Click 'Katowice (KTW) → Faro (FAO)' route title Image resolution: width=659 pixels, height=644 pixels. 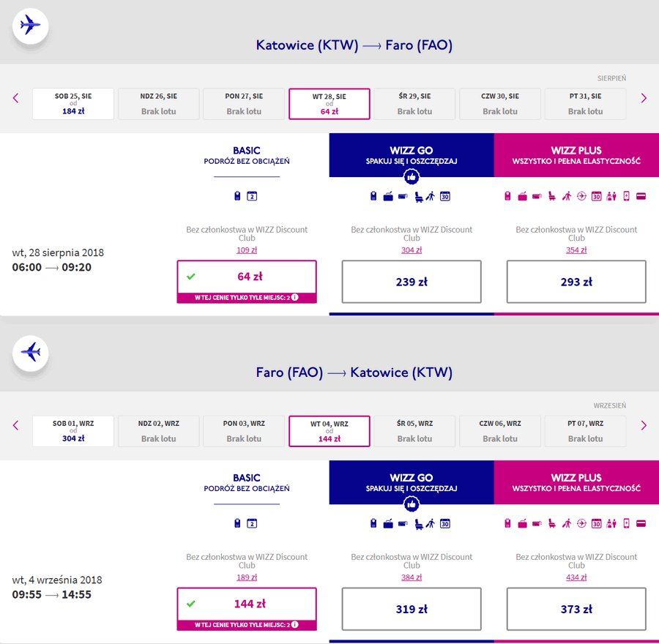354,45
